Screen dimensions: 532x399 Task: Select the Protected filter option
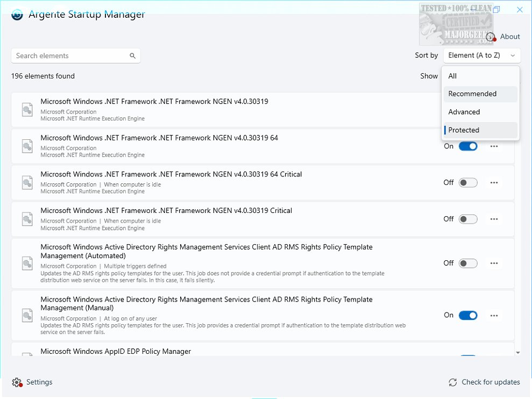point(480,130)
